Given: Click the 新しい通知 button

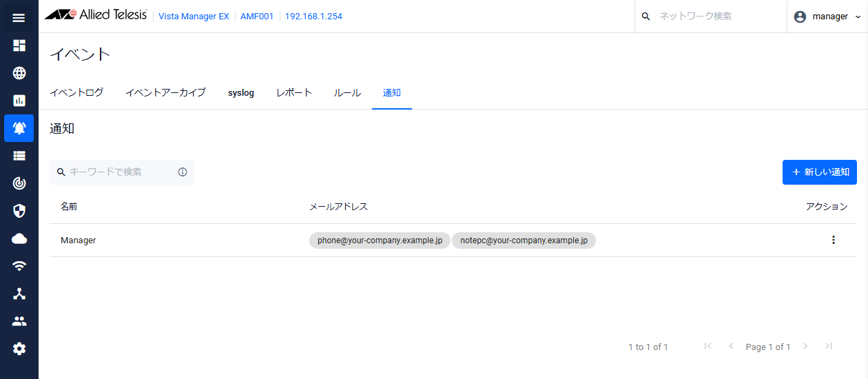Looking at the screenshot, I should pos(819,172).
